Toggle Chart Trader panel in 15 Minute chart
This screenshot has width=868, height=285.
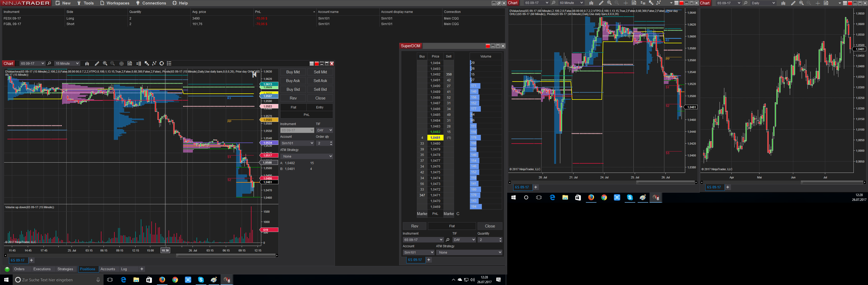click(x=138, y=64)
